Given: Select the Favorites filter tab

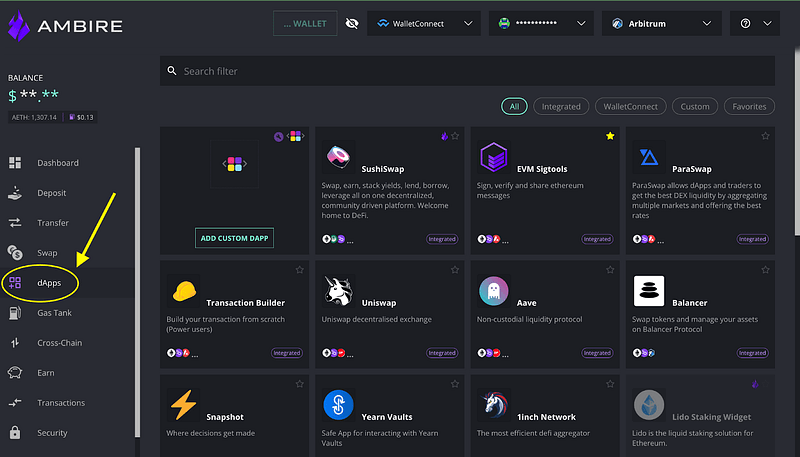Looking at the screenshot, I should coord(749,107).
